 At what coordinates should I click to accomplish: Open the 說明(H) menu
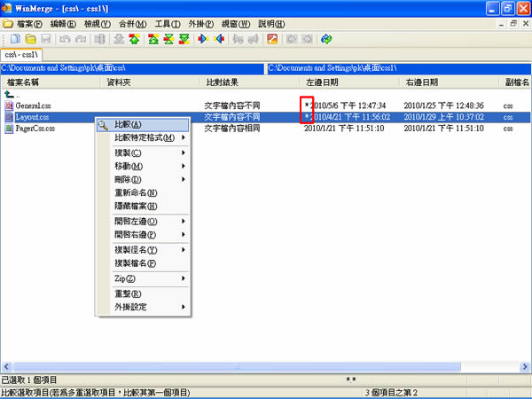(x=271, y=24)
